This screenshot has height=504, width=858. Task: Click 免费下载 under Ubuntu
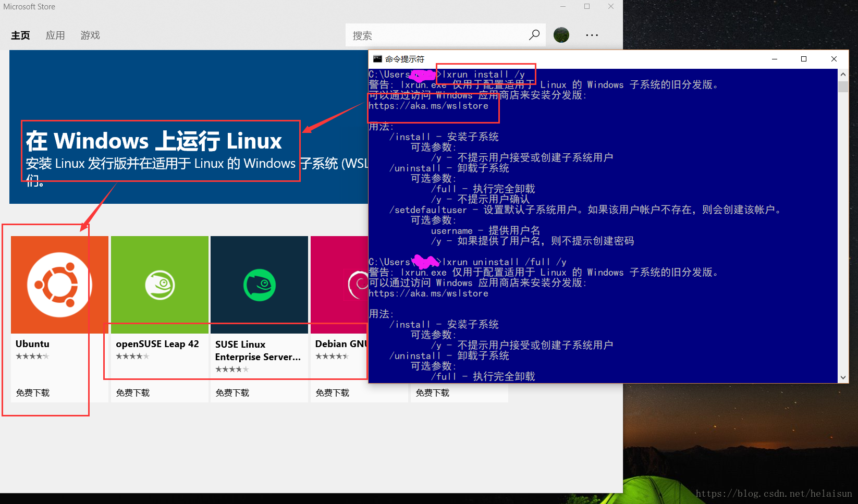click(x=32, y=393)
